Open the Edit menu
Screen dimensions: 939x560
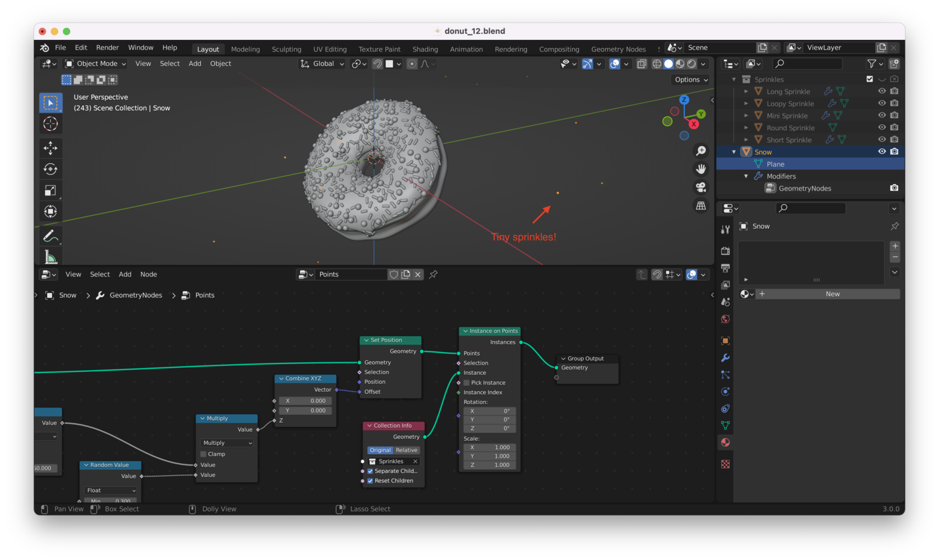point(80,48)
